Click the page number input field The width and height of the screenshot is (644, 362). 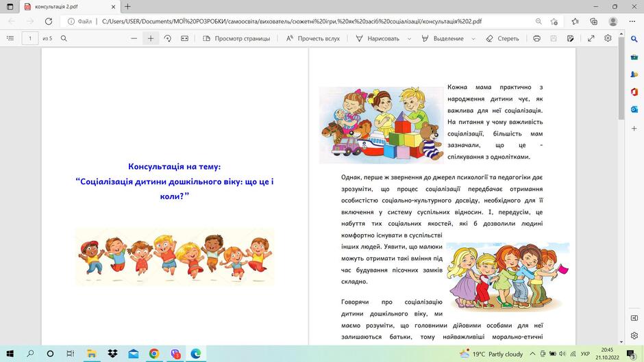pyautogui.click(x=30, y=38)
